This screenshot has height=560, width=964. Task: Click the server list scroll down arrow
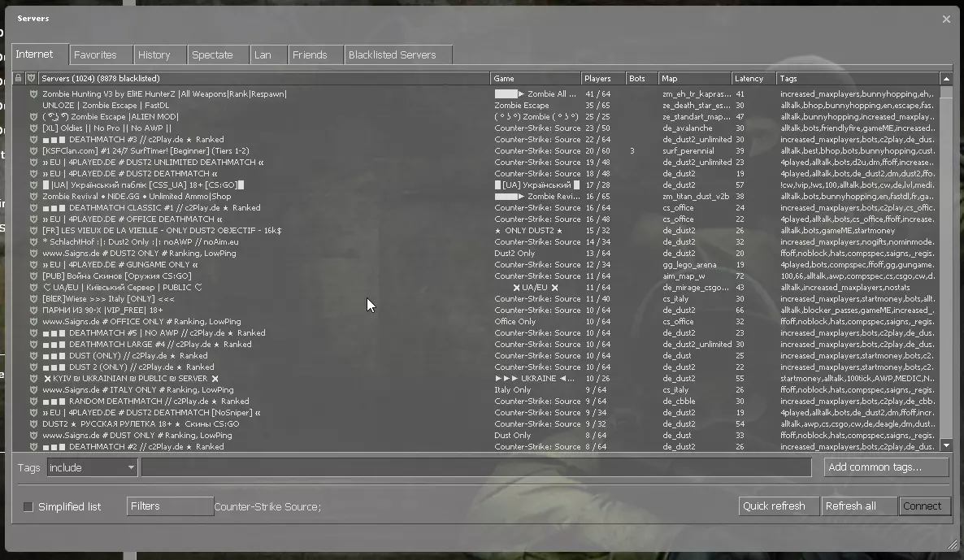(946, 445)
